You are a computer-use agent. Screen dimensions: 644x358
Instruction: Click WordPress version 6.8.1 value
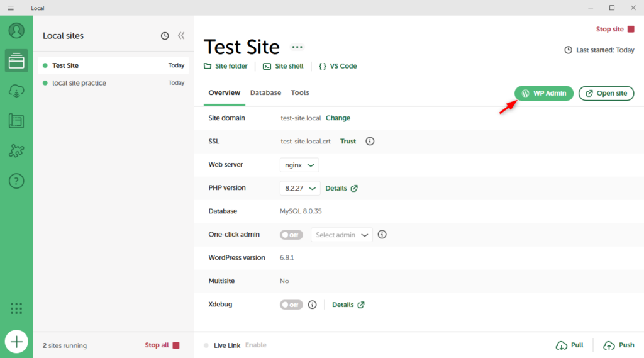[287, 258]
